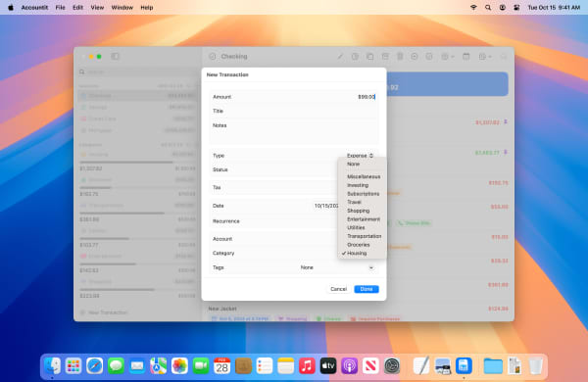
Task: Click New Transaction in the sidebar
Action: pos(104,312)
